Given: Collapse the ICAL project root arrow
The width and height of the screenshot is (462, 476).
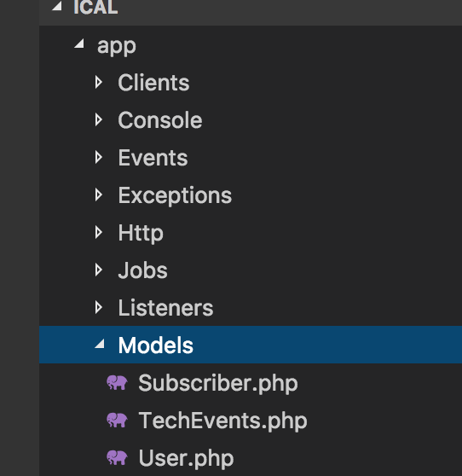Looking at the screenshot, I should coord(57,6).
